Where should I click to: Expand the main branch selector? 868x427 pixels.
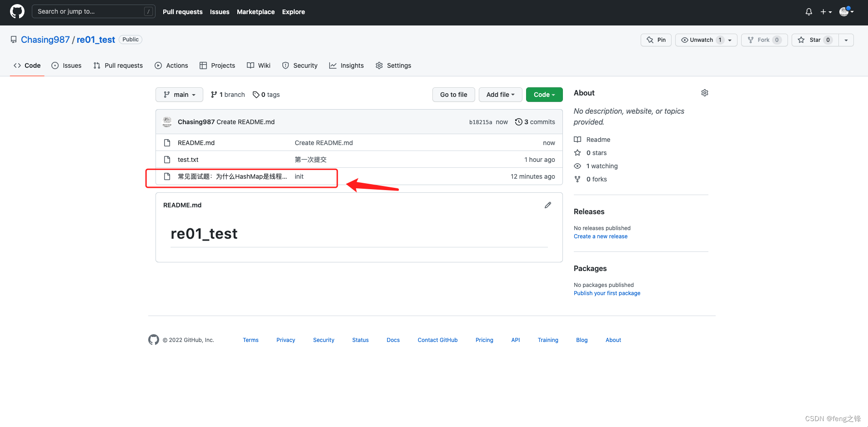click(179, 95)
